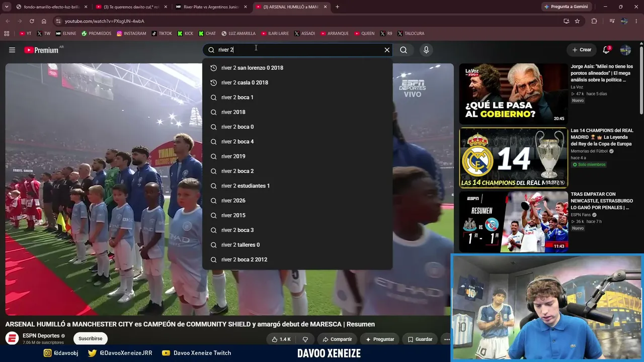Open the browser profile avatar
Screen dimensions: 644x362
click(x=624, y=21)
